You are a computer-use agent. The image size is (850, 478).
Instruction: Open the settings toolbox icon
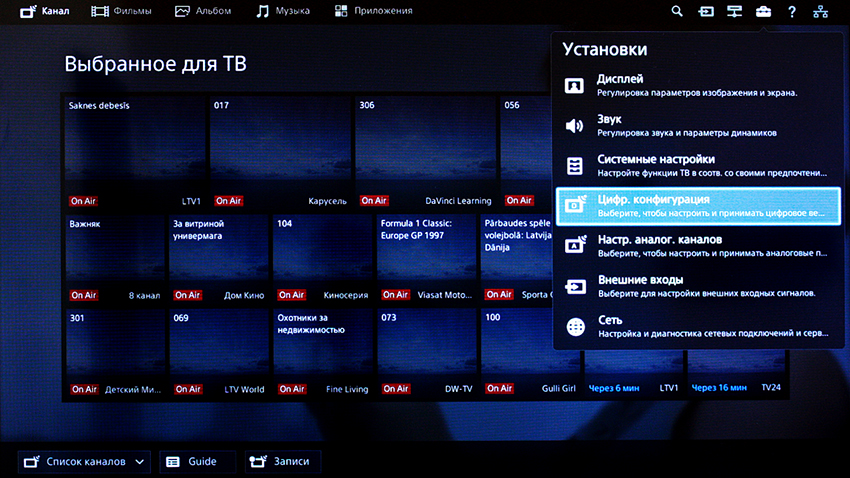(763, 12)
